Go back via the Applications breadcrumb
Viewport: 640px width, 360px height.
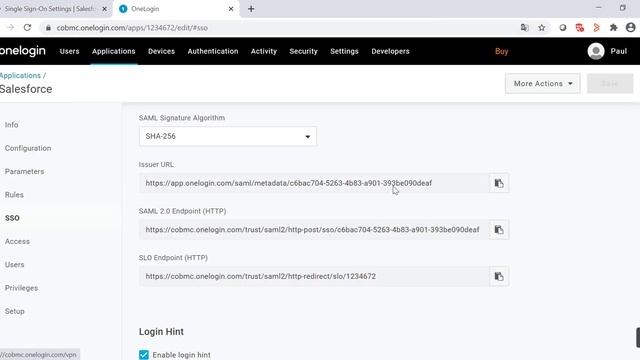tap(20, 76)
